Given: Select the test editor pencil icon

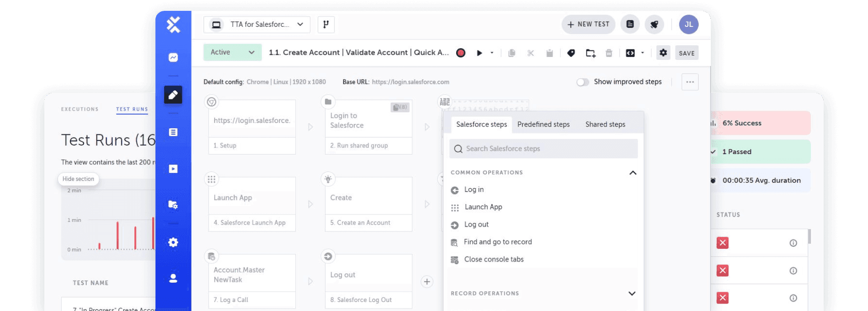Looking at the screenshot, I should [x=173, y=95].
